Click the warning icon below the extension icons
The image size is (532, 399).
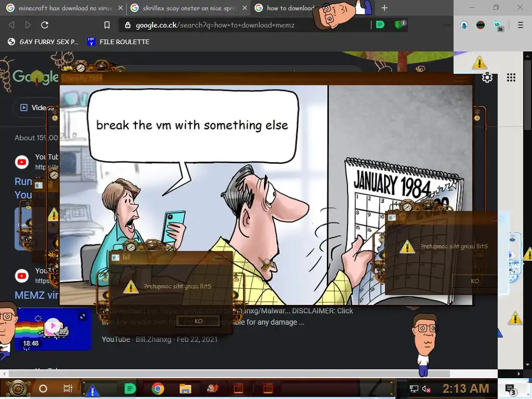click(480, 62)
